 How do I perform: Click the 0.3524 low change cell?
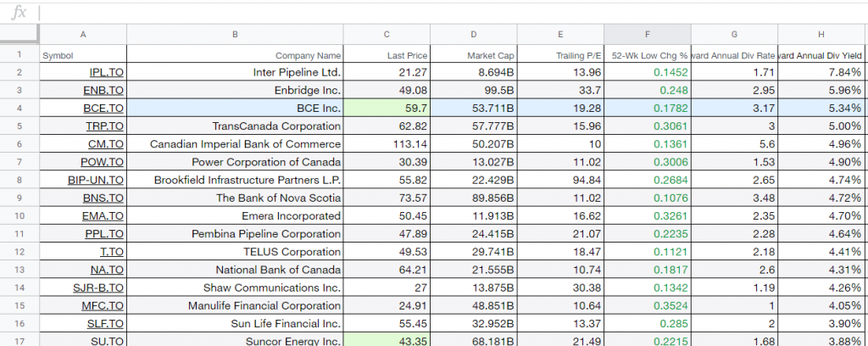pos(648,305)
